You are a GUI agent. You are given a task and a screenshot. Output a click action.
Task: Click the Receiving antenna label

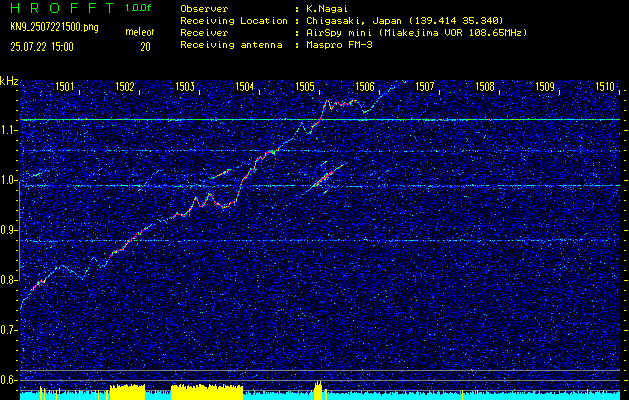(231, 45)
